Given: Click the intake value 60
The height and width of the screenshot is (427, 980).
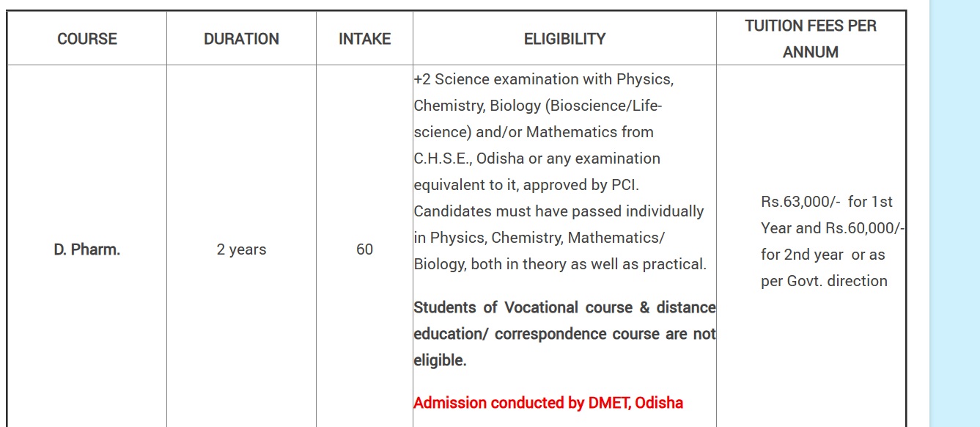Looking at the screenshot, I should pos(364,249).
